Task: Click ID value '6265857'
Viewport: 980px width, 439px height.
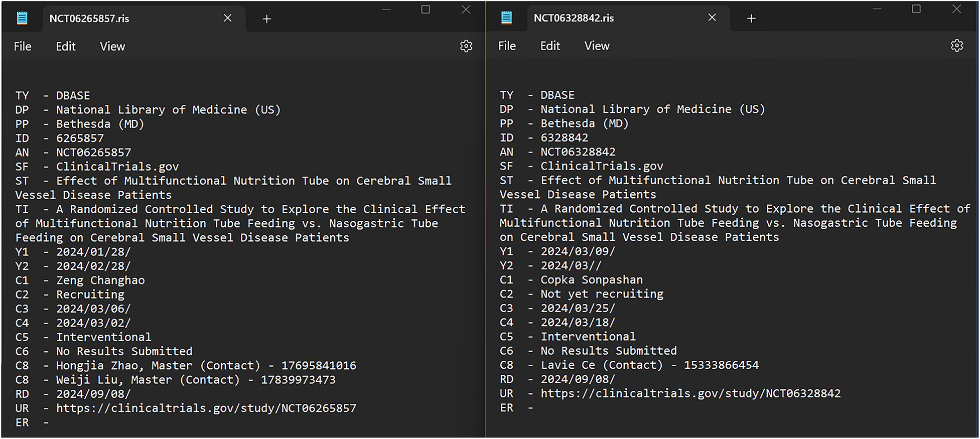Action: pos(80,138)
